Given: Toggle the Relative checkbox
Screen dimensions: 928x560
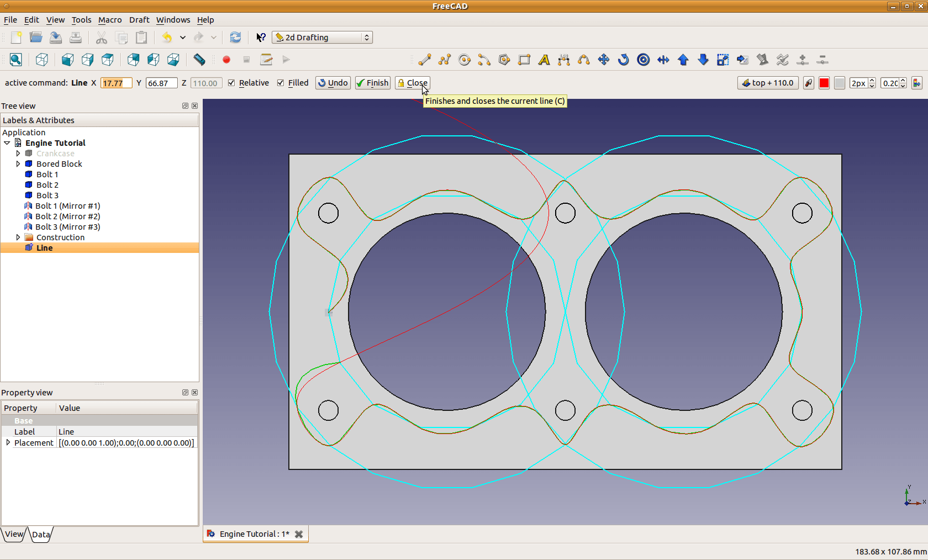Looking at the screenshot, I should point(231,83).
